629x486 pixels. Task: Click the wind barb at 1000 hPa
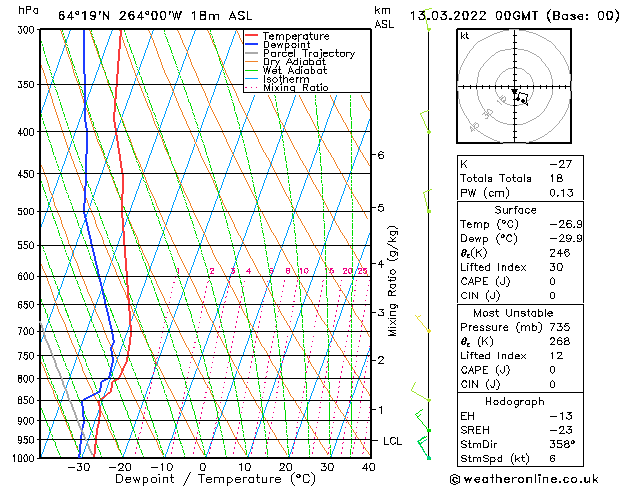coord(424,447)
